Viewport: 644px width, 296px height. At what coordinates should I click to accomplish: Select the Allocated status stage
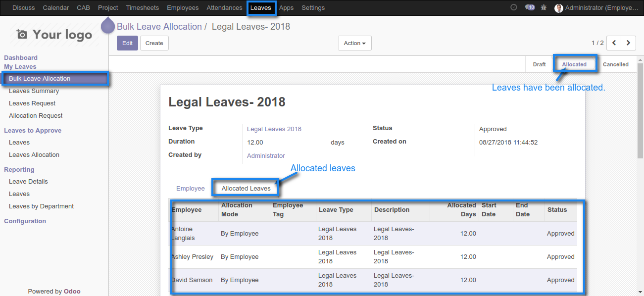pos(574,64)
